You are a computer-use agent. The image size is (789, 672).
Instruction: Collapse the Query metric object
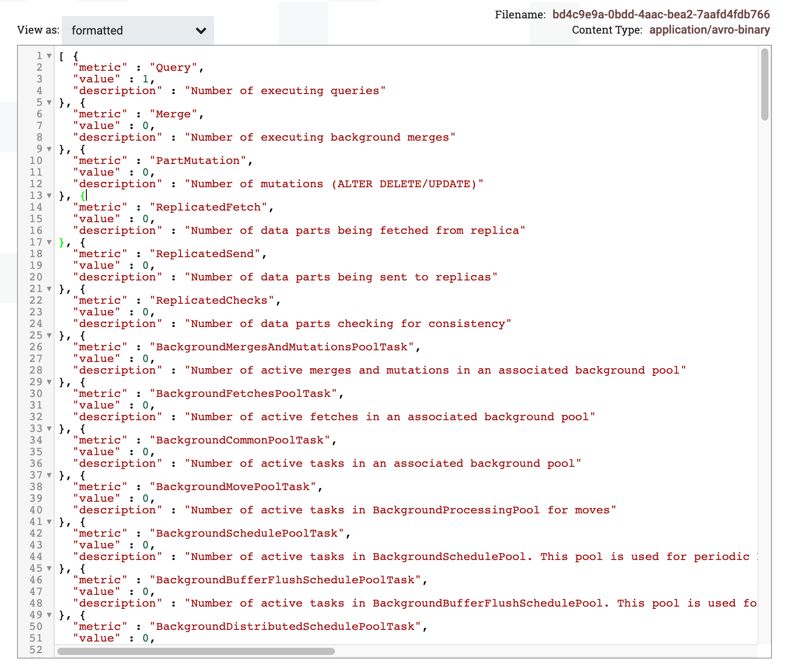pos(48,56)
